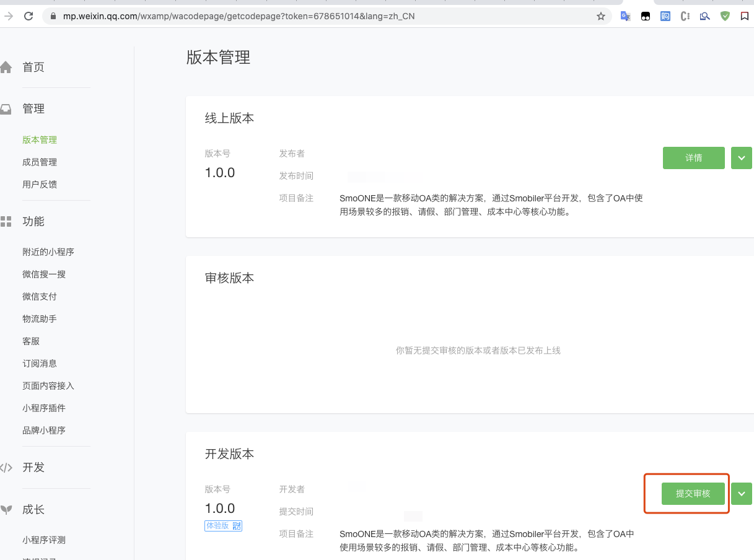Screen dimensions: 754x560
Task: Open the green shield AdGuard extension icon
Action: coord(725,17)
